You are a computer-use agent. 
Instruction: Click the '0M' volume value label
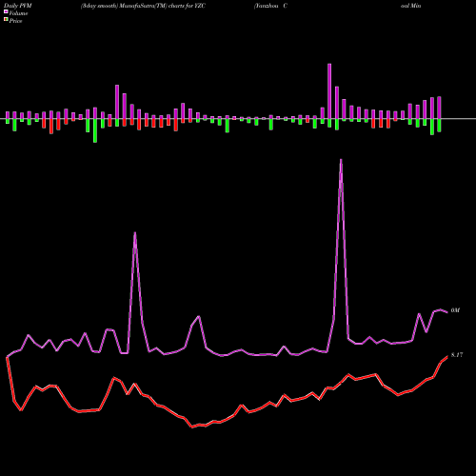coord(455,310)
